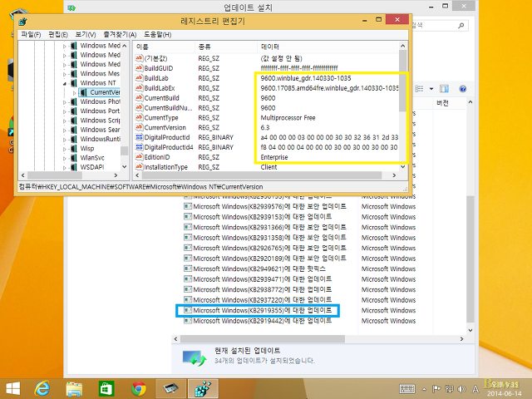Expand the Windows Search key arrow
Image resolution: width=532 pixels, height=399 pixels.
point(65,130)
